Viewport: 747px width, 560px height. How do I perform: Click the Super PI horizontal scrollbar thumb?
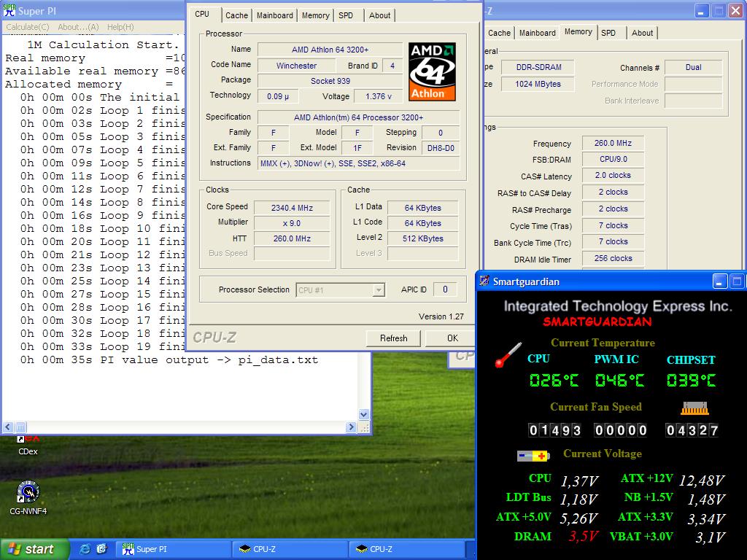coord(20,427)
